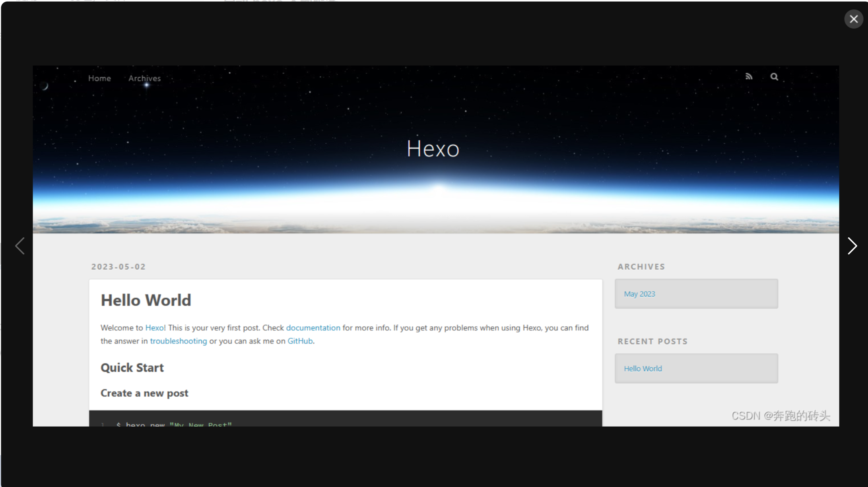Image resolution: width=868 pixels, height=487 pixels.
Task: Open the May 2023 archive link
Action: (639, 294)
